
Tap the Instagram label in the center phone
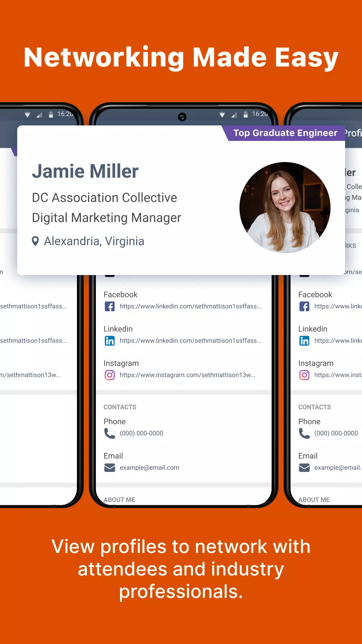click(121, 363)
